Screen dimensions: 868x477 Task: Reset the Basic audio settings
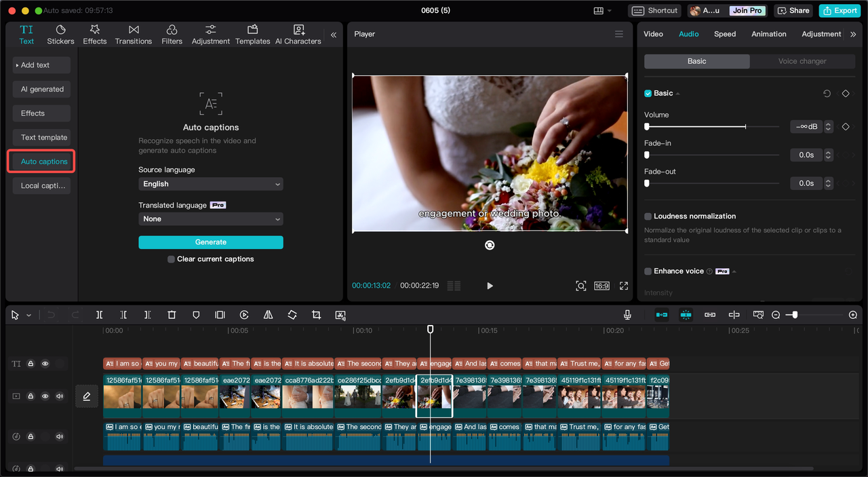(x=827, y=94)
